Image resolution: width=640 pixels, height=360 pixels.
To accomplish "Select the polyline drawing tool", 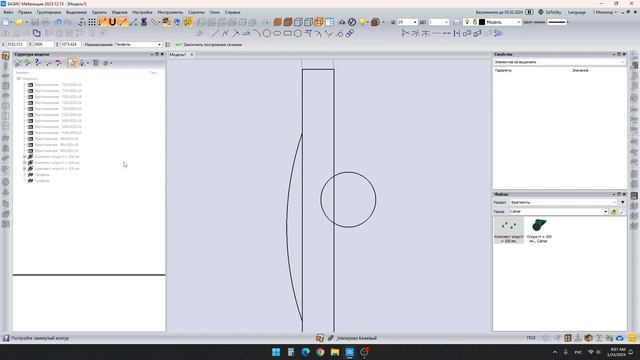I will pyautogui.click(x=225, y=33).
